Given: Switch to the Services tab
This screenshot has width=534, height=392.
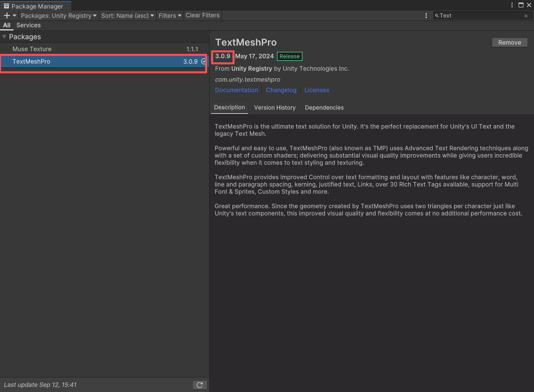Looking at the screenshot, I should point(28,25).
